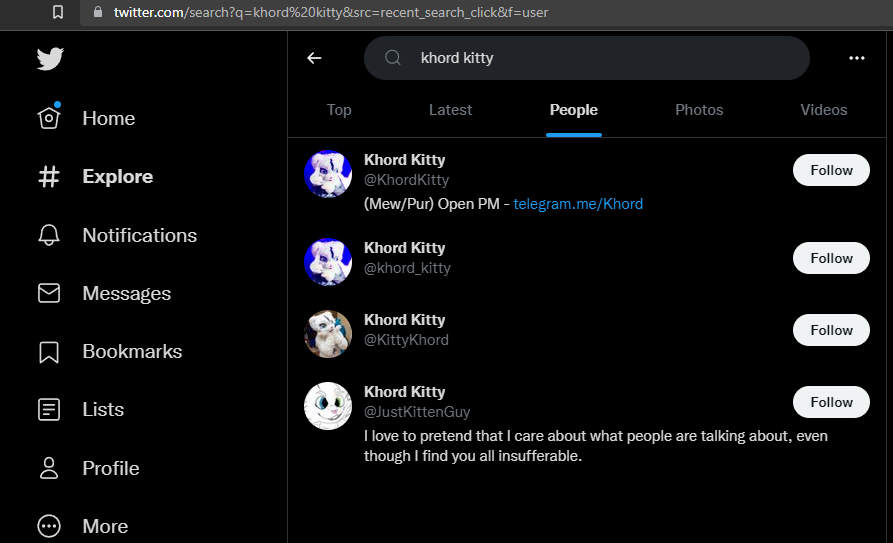Open @KhordKitty profile avatar
The width and height of the screenshot is (893, 543).
click(x=328, y=174)
